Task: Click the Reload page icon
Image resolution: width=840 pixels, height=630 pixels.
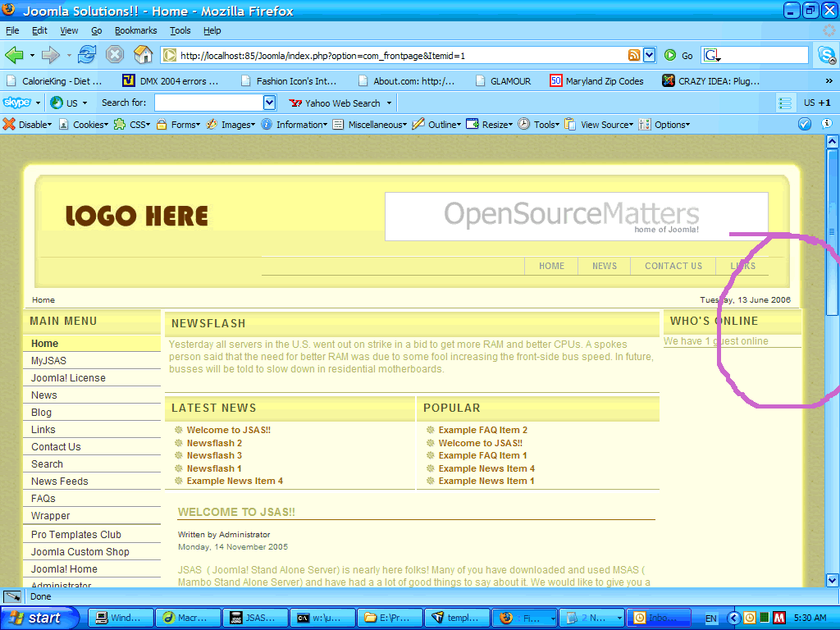Action: pos(87,55)
